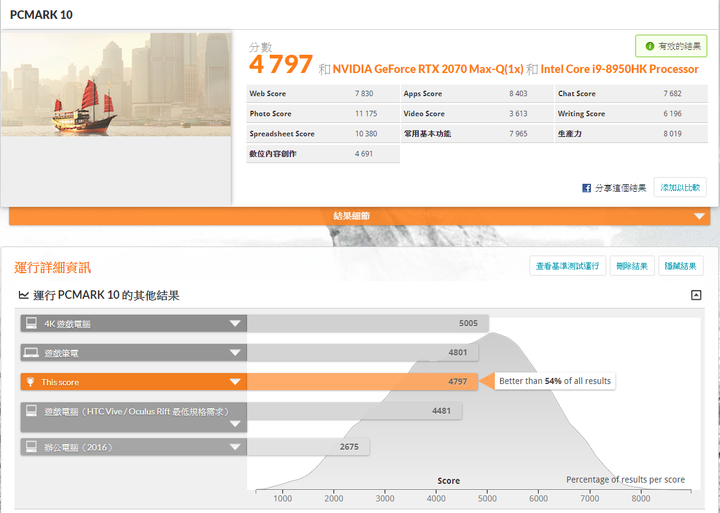Click the Photo Score value 11 175
The width and height of the screenshot is (720, 513).
(366, 113)
